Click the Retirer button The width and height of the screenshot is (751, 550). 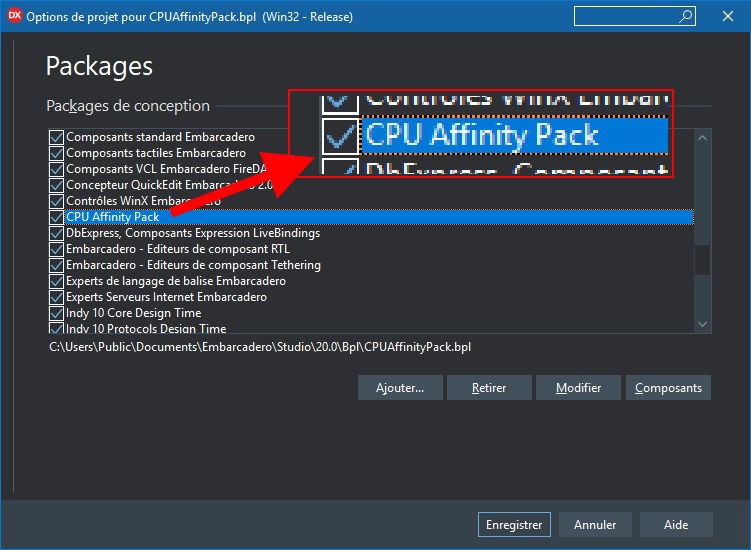point(489,388)
